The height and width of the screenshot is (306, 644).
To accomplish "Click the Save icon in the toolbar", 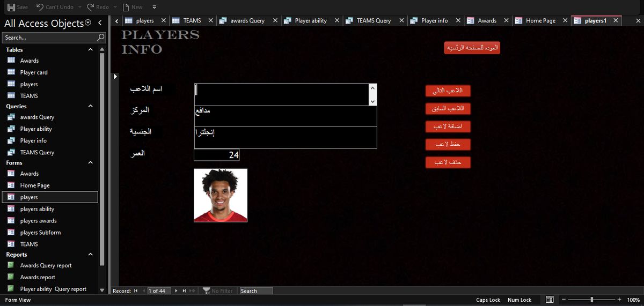I will [x=11, y=7].
